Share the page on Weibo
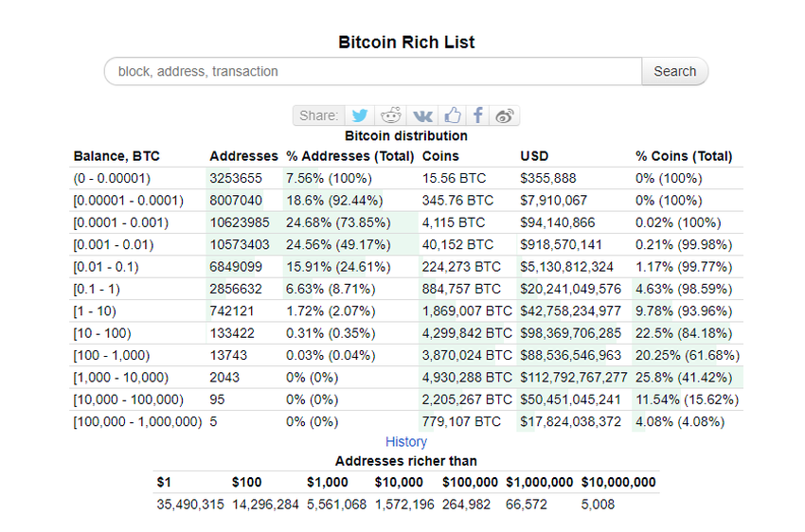805x532 pixels. [504, 115]
